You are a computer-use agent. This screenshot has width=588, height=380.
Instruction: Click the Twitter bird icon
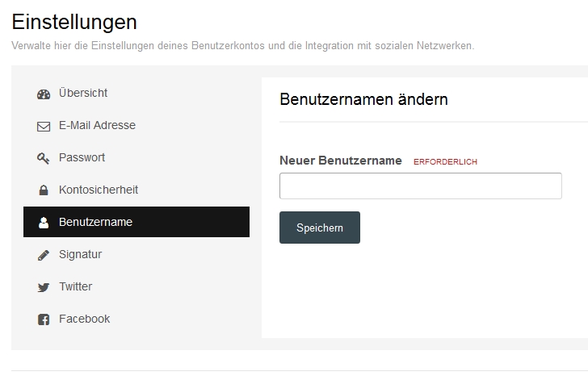point(44,287)
